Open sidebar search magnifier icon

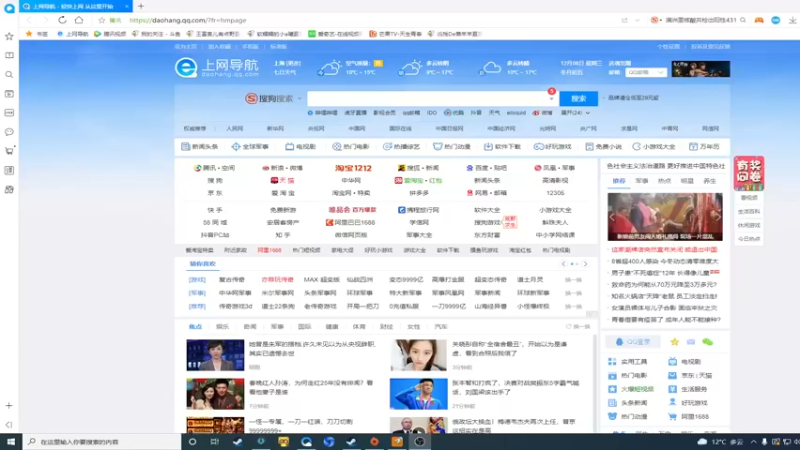coord(9,74)
